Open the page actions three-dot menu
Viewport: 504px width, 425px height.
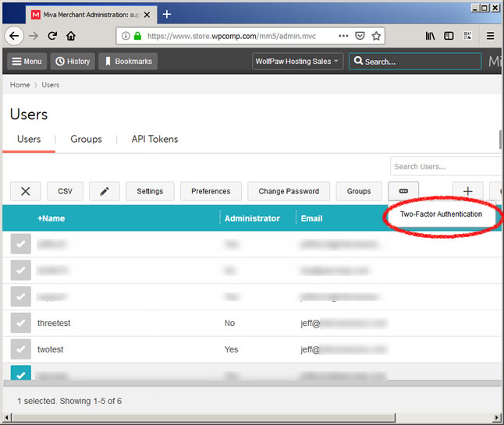pyautogui.click(x=344, y=36)
